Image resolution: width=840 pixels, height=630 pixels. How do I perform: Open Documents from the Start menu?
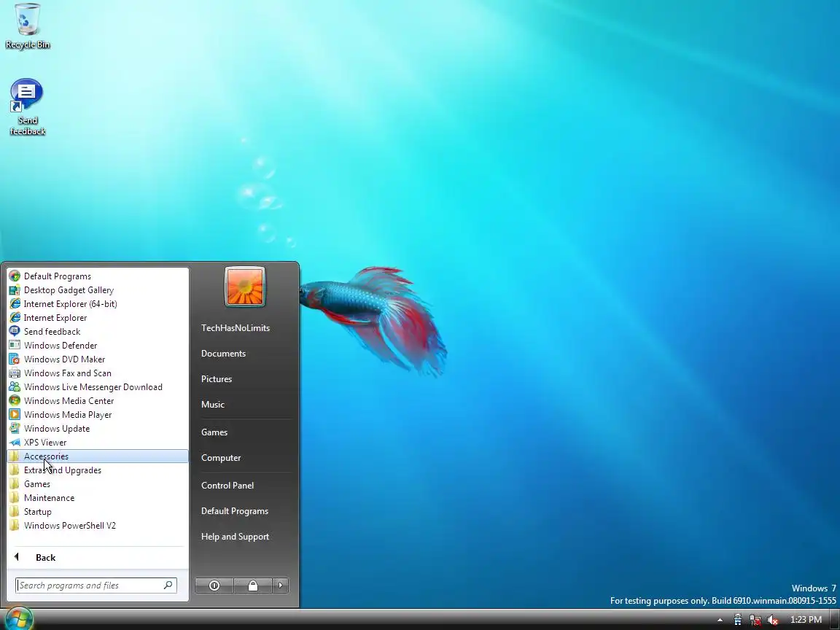coord(223,354)
